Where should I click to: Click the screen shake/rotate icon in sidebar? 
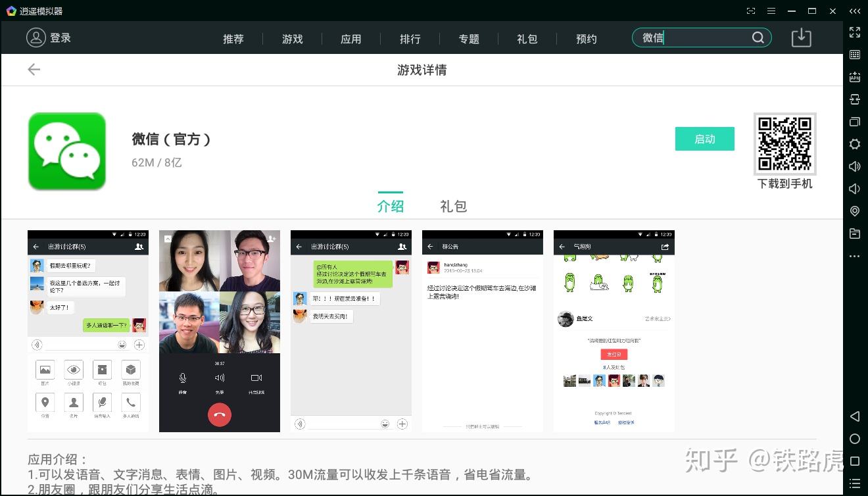pyautogui.click(x=855, y=99)
